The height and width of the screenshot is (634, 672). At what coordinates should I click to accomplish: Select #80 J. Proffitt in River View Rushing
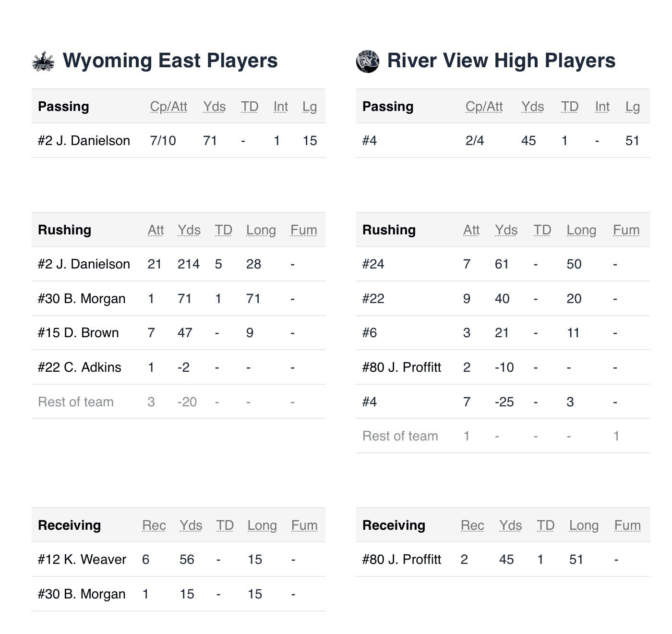pyautogui.click(x=402, y=367)
